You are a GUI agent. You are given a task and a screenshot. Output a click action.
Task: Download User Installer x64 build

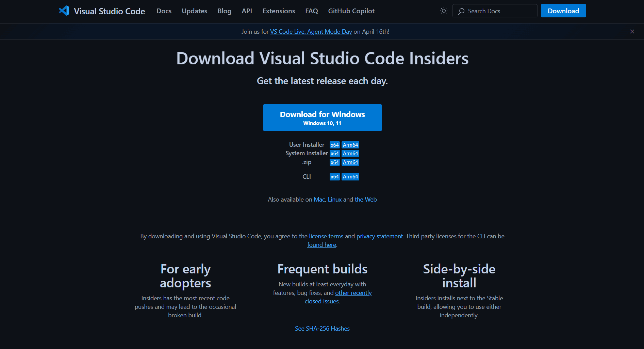point(335,145)
